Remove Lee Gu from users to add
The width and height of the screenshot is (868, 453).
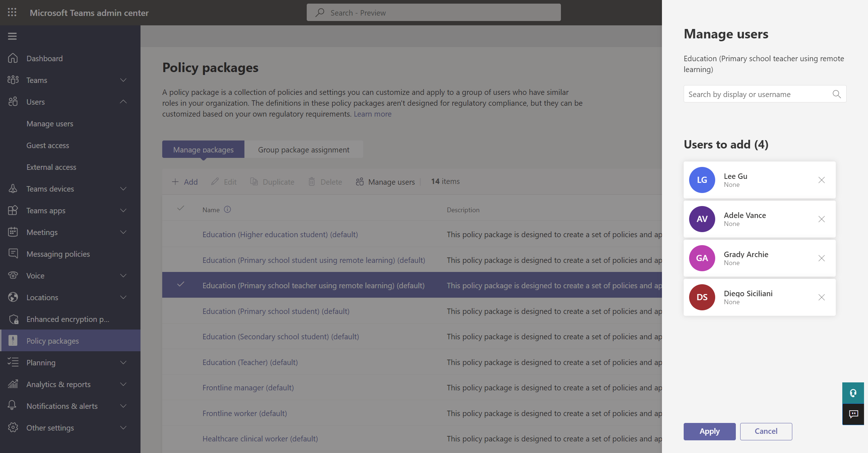pos(821,180)
